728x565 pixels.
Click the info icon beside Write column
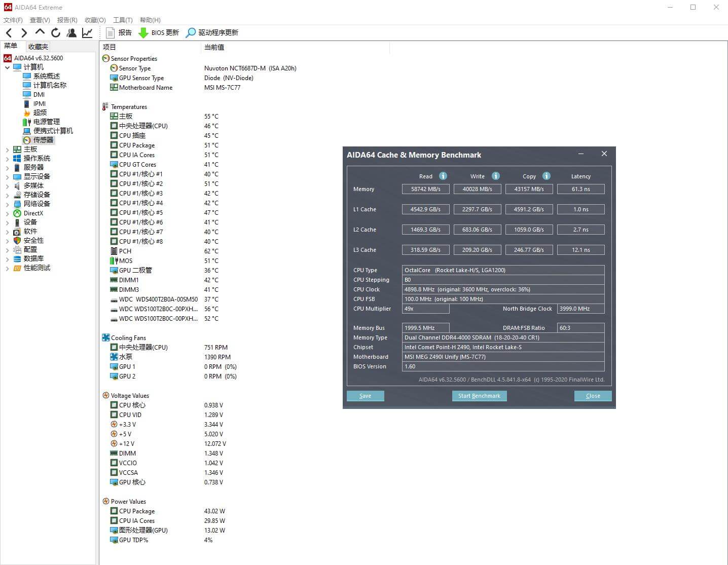click(496, 176)
